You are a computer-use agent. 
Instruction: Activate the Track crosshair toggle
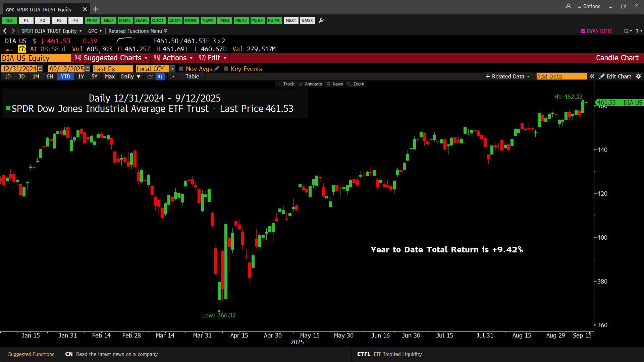click(286, 84)
